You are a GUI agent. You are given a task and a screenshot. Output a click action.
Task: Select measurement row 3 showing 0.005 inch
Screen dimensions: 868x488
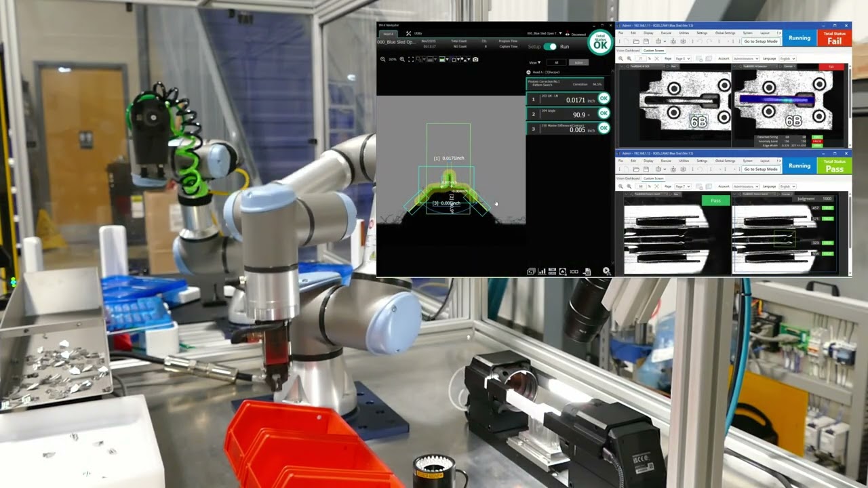(x=568, y=128)
